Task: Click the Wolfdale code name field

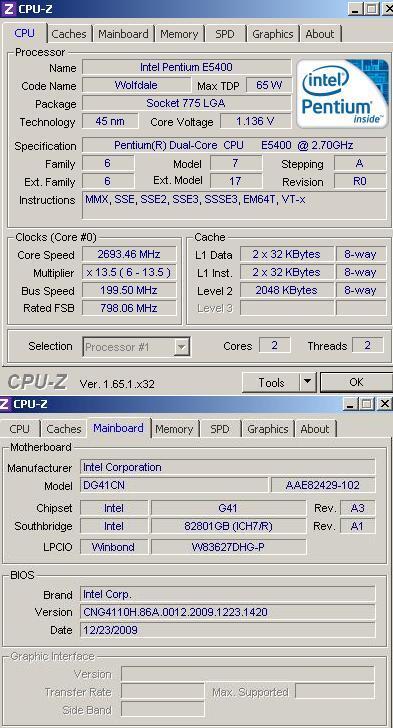Action: 136,85
